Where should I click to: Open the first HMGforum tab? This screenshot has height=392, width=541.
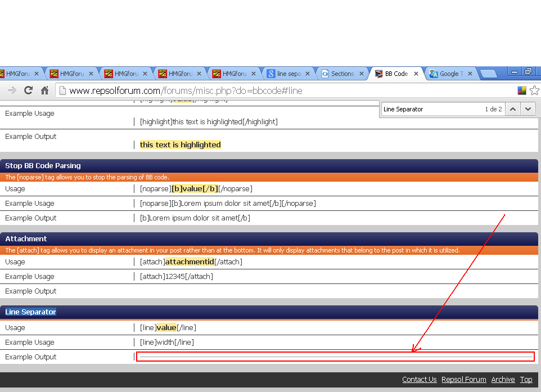pos(17,74)
